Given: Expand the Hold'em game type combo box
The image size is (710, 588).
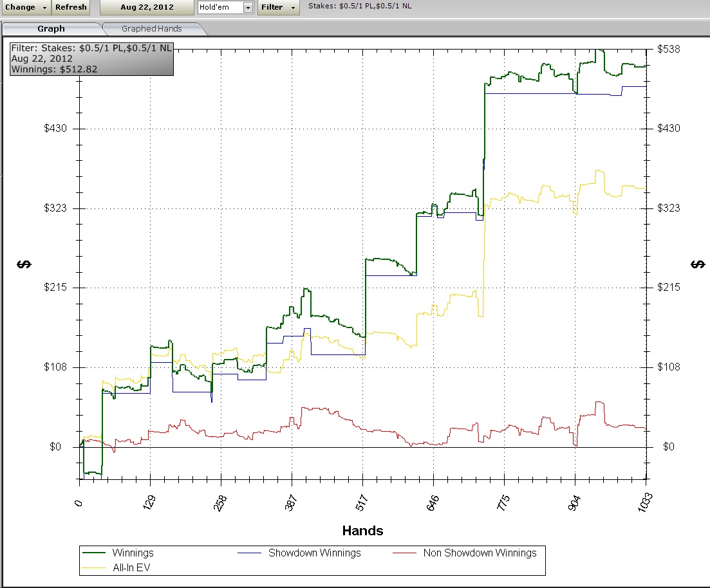Looking at the screenshot, I should click(248, 7).
